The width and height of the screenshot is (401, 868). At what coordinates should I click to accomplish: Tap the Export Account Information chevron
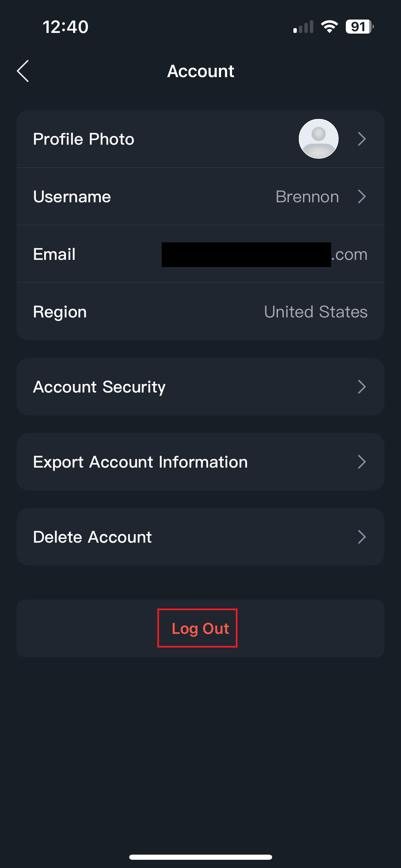(x=362, y=462)
